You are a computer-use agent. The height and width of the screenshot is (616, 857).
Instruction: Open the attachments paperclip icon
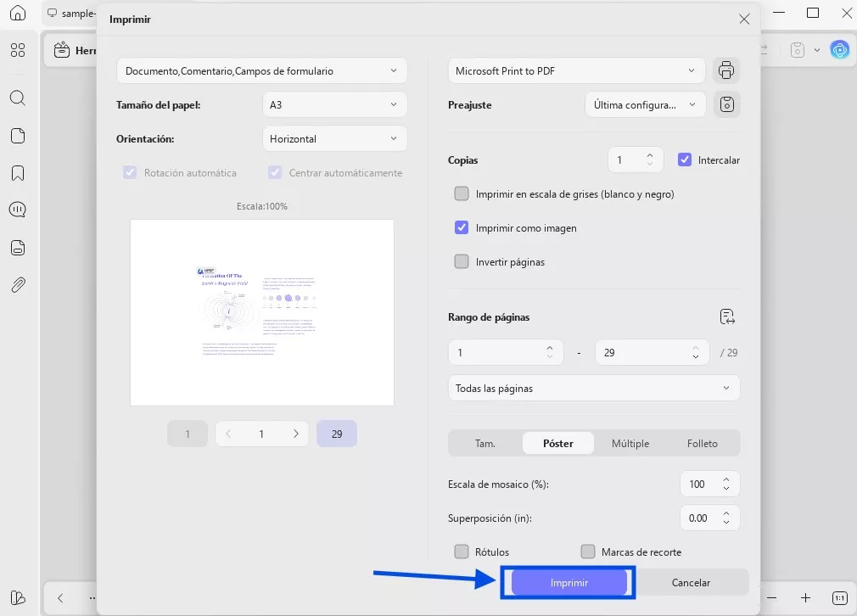pos(18,285)
